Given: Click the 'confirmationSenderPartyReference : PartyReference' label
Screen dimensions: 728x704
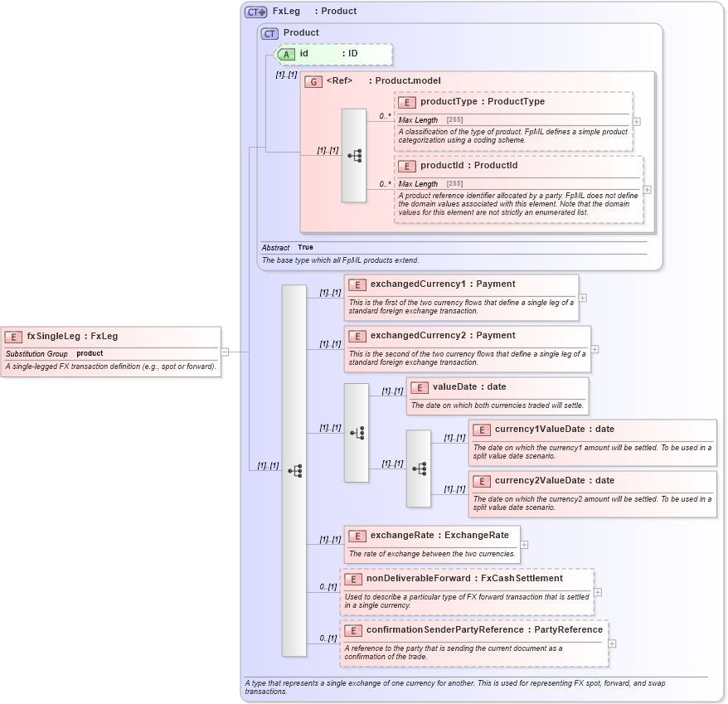Looking at the screenshot, I should [484, 629].
